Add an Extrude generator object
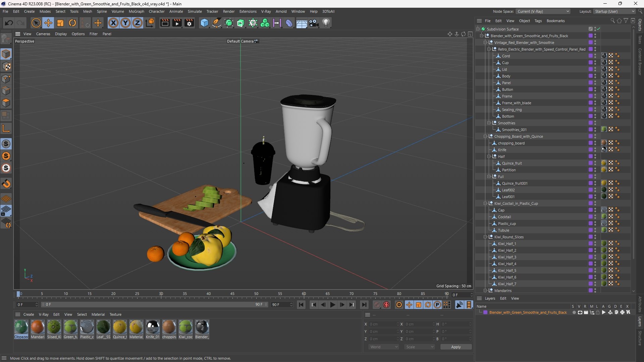The image size is (644, 362). [x=241, y=23]
